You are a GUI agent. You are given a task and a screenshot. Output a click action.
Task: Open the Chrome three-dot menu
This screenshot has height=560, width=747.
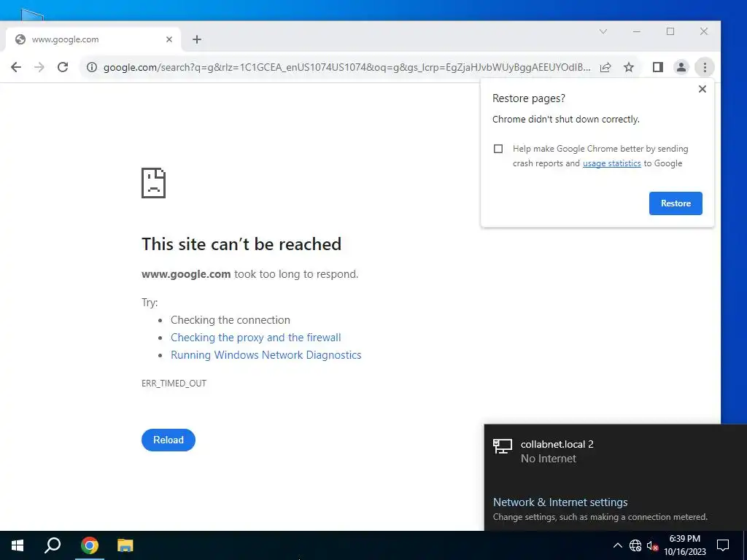click(x=705, y=67)
